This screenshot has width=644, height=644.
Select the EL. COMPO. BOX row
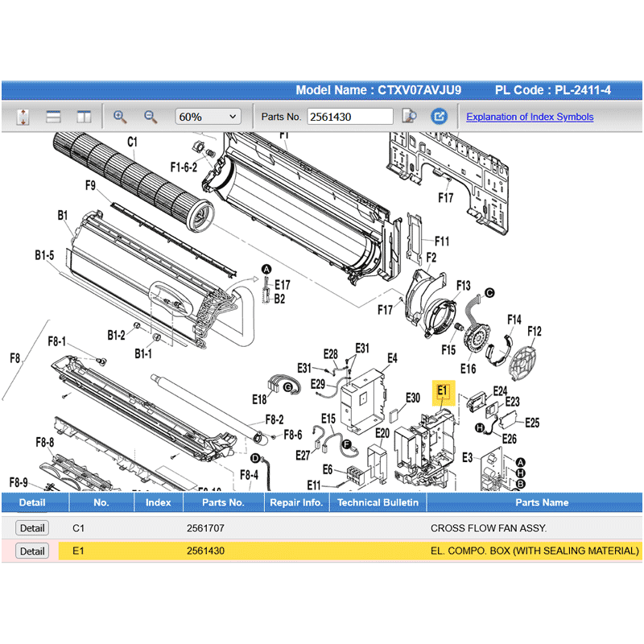tap(535, 551)
